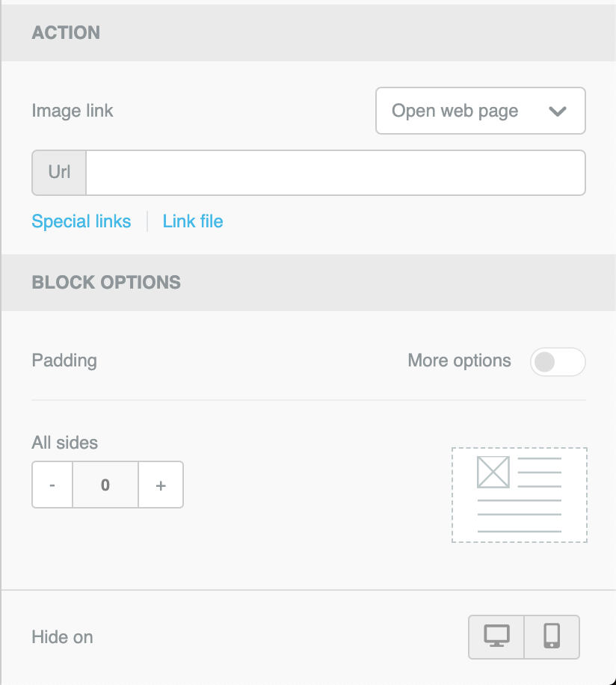The image size is (616, 685).
Task: Click the Image link label
Action: 73,111
